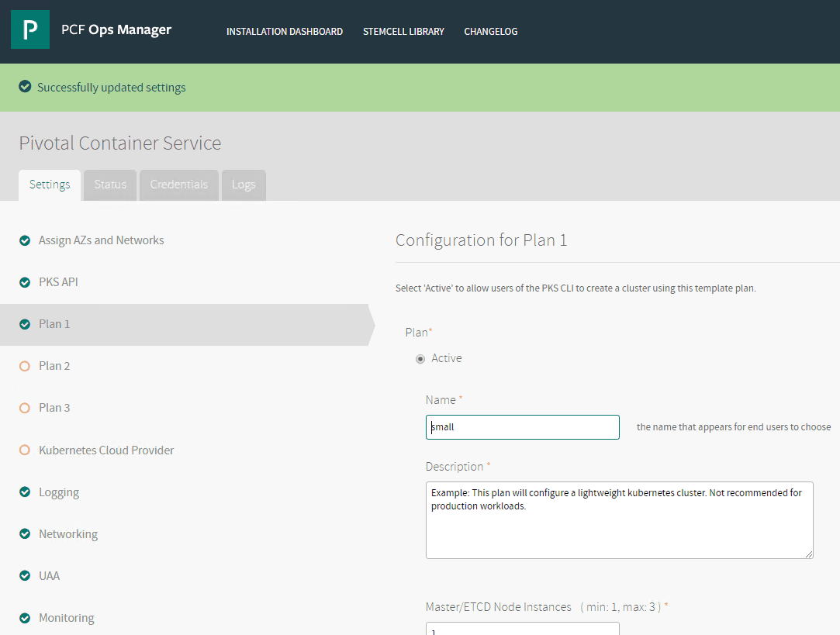Screen dimensions: 840x635
Task: Click the checkmark icon beside Logging
Action: pyautogui.click(x=25, y=492)
